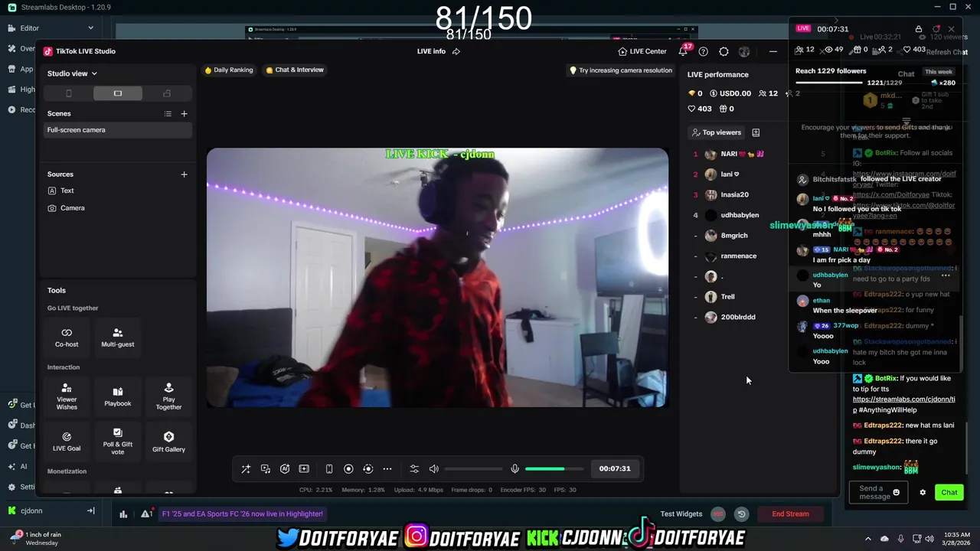Click the green Chat send button
Screen dimensions: 980x551
click(949, 493)
